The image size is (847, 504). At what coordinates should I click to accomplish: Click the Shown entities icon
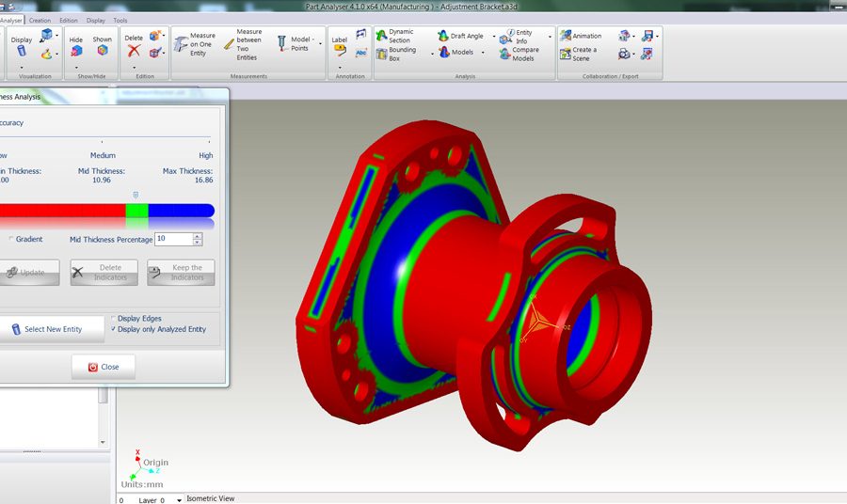102,51
